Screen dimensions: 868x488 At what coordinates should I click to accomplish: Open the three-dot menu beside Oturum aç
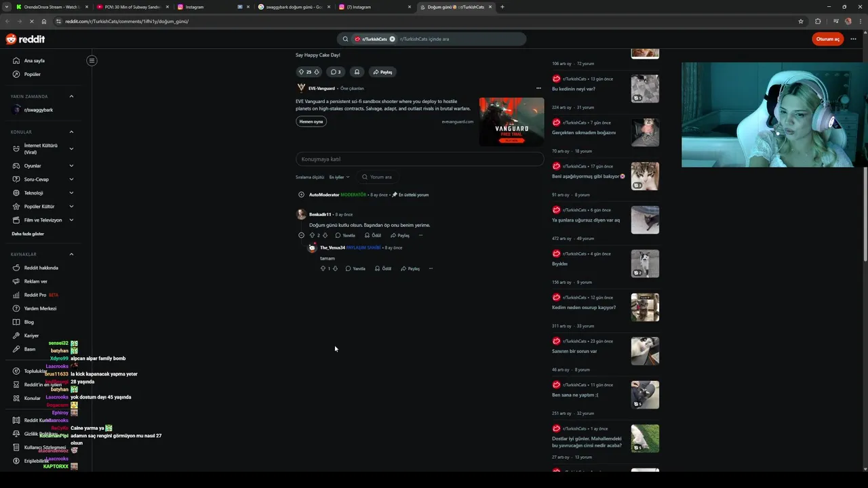point(853,39)
